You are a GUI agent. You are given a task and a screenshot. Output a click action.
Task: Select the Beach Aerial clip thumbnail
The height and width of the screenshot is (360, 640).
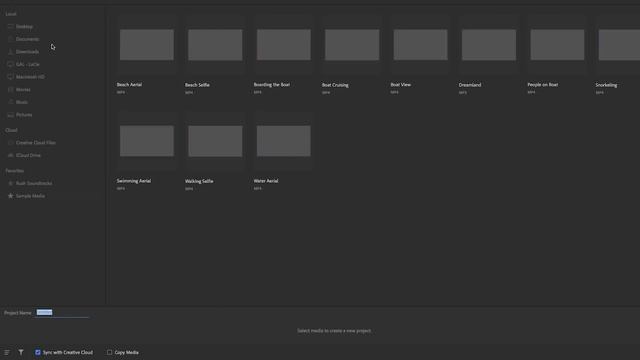(147, 44)
